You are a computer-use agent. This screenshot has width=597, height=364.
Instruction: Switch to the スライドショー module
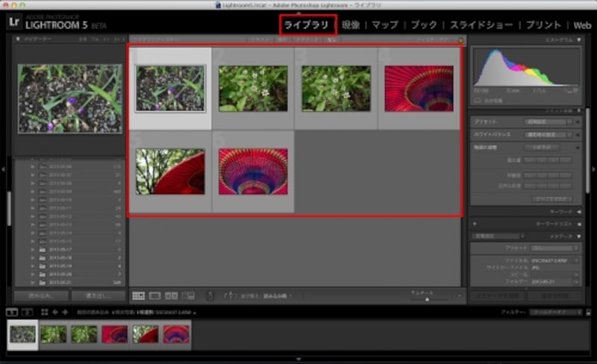(x=481, y=25)
